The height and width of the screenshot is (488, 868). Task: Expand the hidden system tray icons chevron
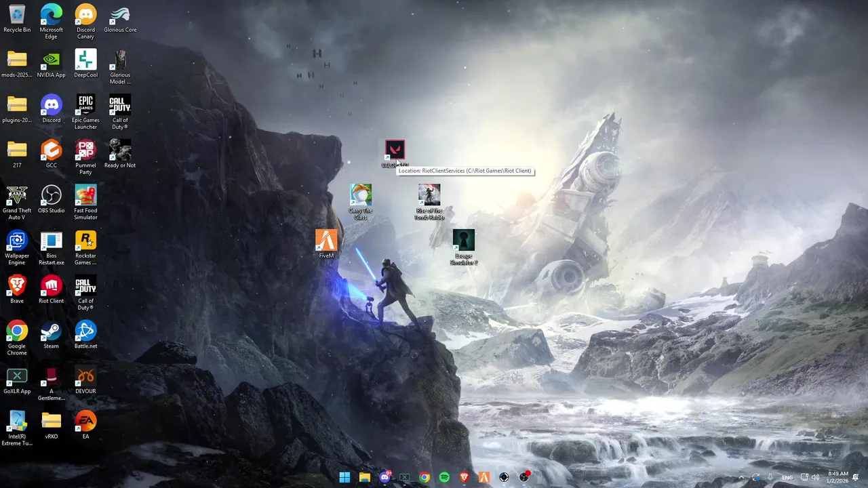(741, 477)
